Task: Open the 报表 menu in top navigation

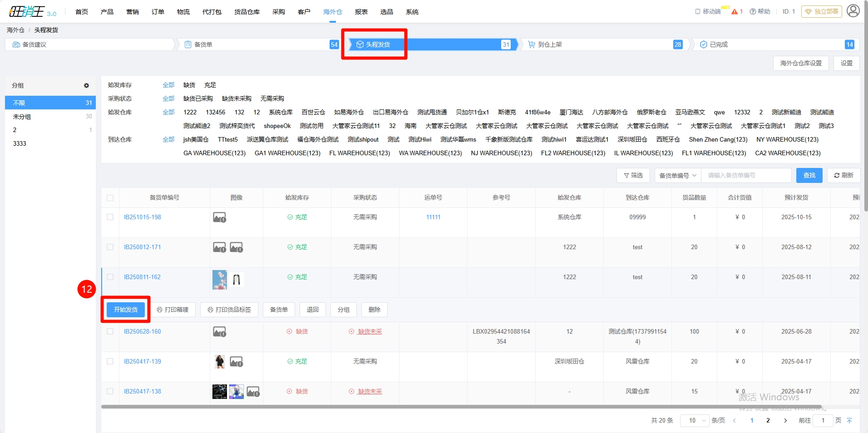Action: (x=361, y=12)
